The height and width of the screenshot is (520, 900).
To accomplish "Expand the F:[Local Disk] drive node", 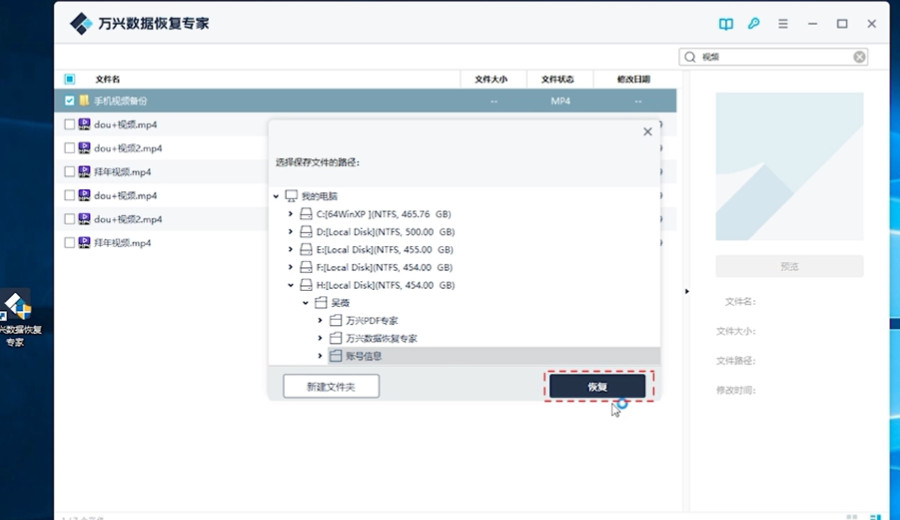I will pyautogui.click(x=290, y=267).
